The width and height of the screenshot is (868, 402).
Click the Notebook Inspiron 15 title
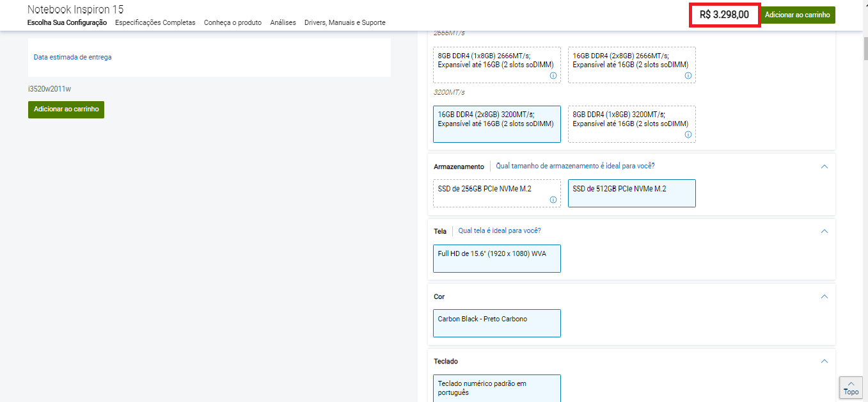75,9
